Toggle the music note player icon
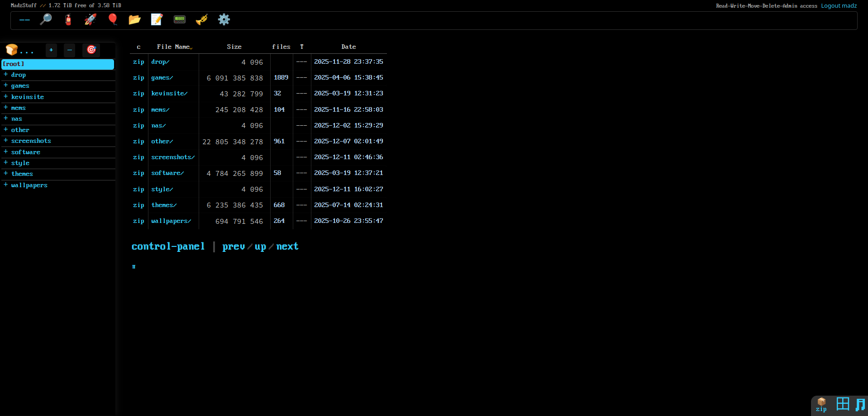Image resolution: width=868 pixels, height=416 pixels. pyautogui.click(x=860, y=404)
